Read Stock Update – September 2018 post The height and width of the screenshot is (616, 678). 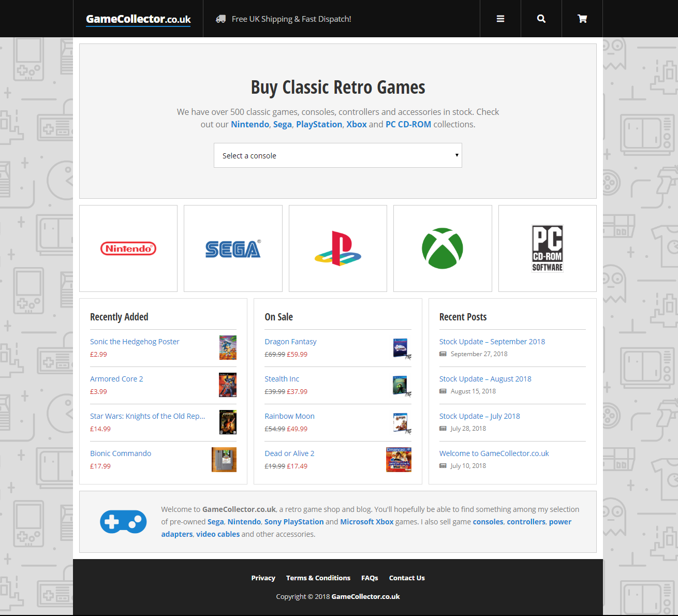coord(492,342)
